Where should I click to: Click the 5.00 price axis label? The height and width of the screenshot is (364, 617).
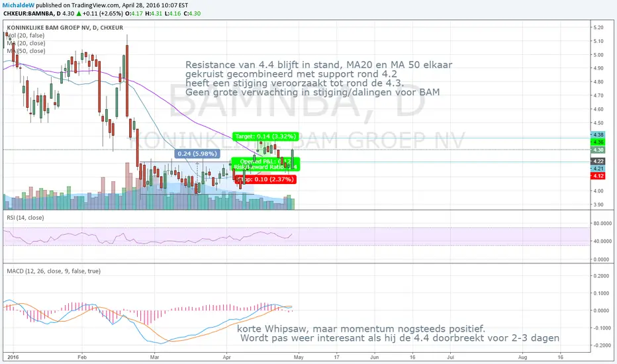coord(598,55)
